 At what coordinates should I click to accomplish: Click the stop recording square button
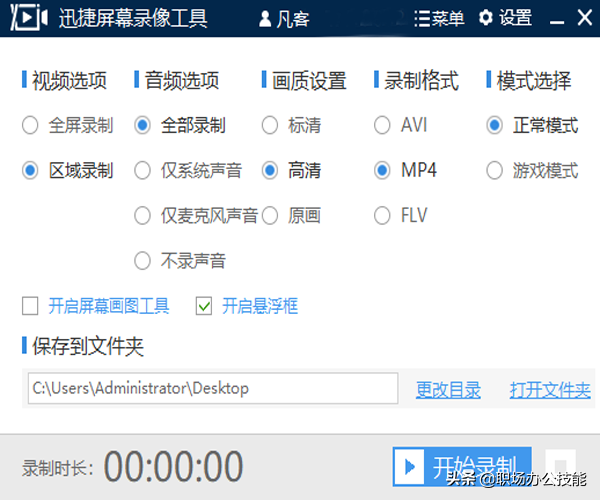click(561, 466)
